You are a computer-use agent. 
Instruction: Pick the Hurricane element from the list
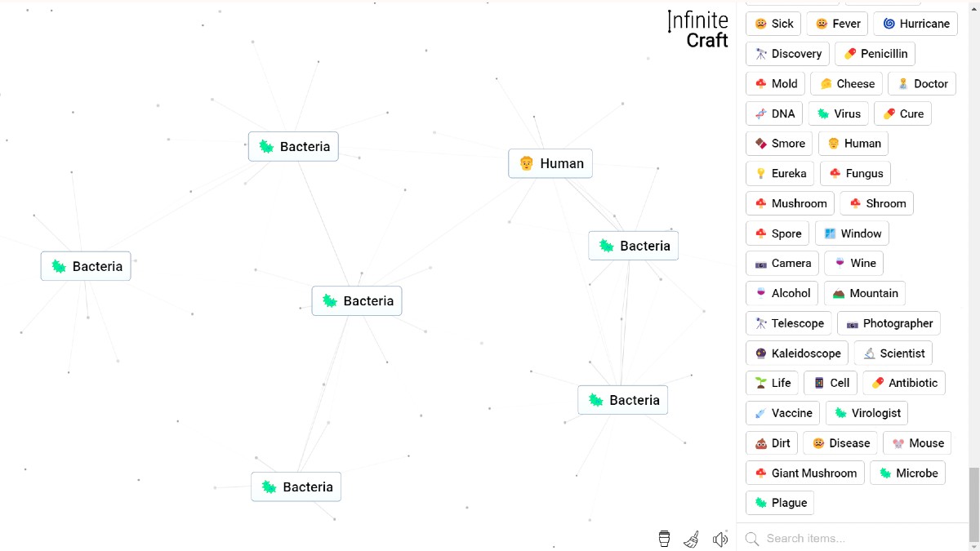[x=915, y=24]
